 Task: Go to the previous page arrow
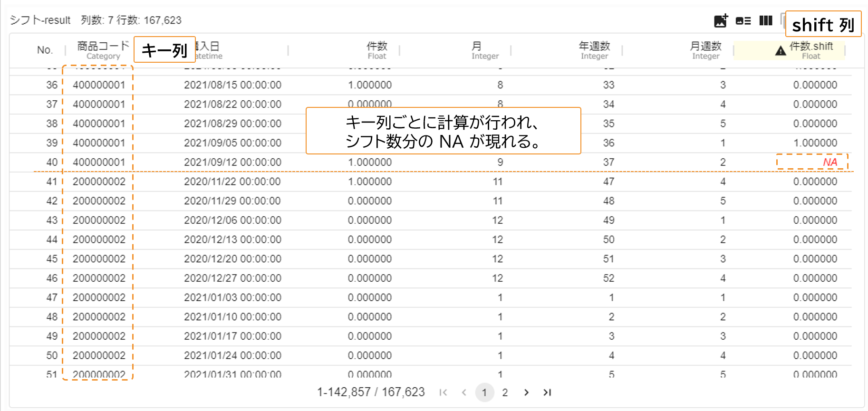click(464, 392)
